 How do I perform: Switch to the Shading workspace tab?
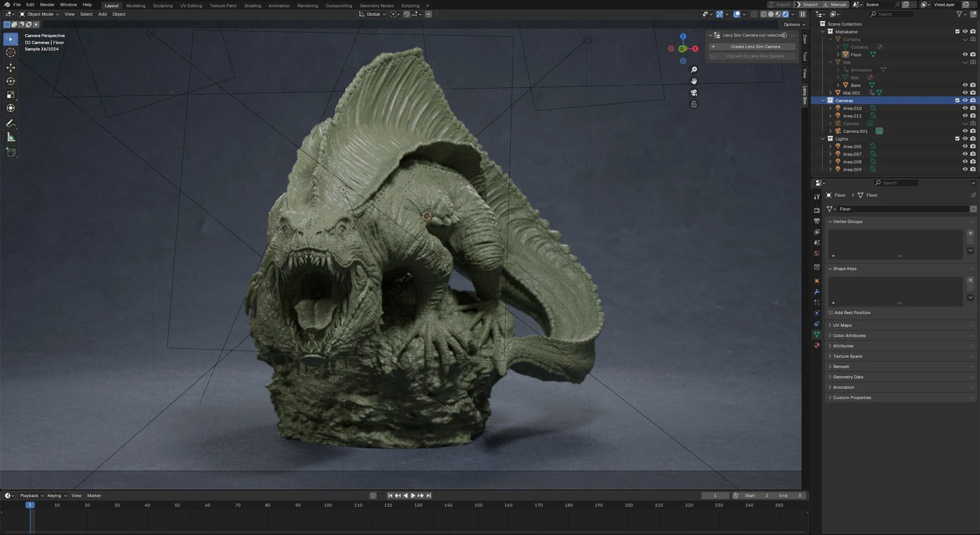(252, 6)
